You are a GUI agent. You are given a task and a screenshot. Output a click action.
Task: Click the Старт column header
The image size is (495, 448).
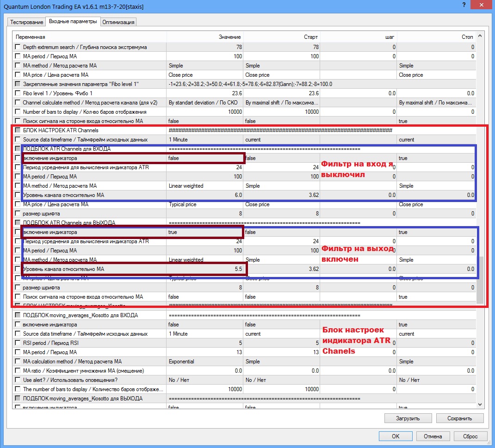tap(282, 37)
